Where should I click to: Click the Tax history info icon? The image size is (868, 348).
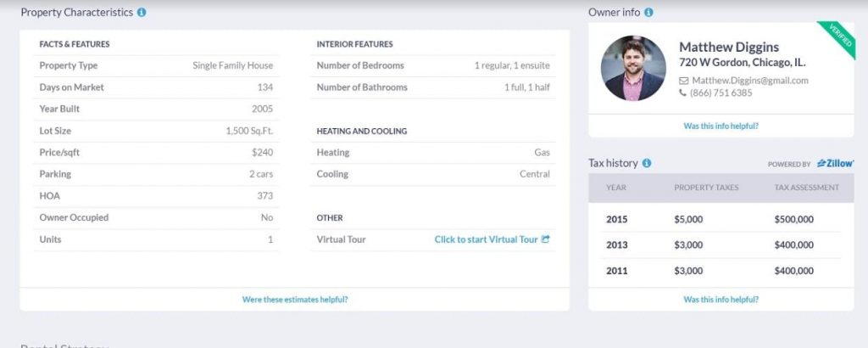[x=647, y=163]
